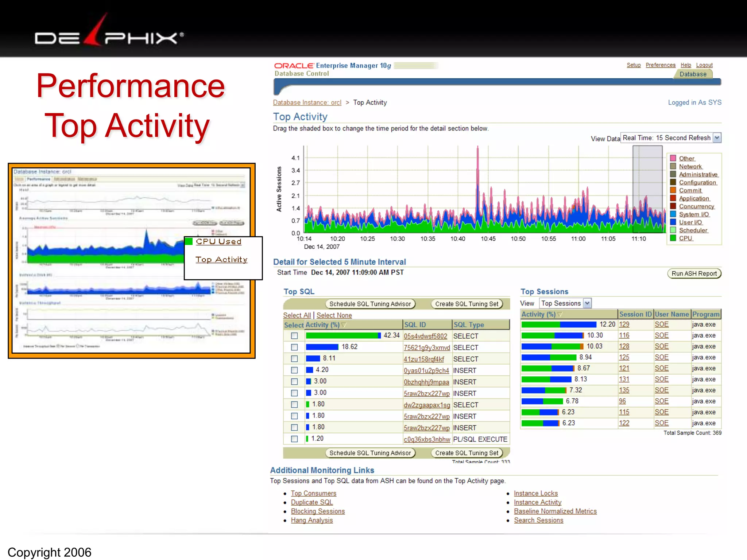Open the Duplicate SQL link

(x=312, y=502)
